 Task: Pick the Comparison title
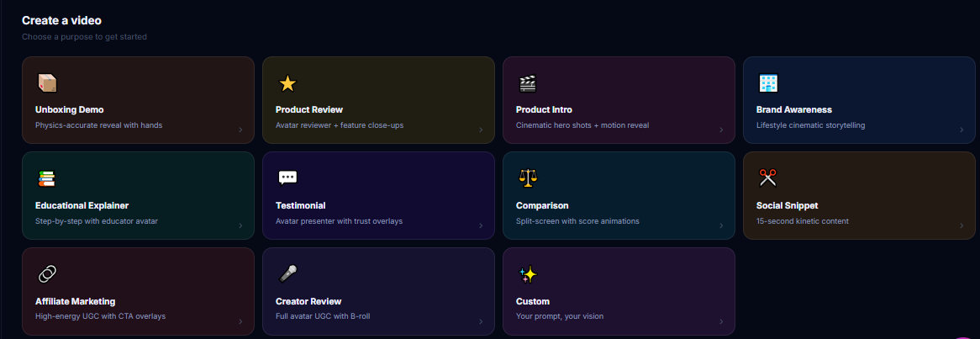(x=542, y=205)
